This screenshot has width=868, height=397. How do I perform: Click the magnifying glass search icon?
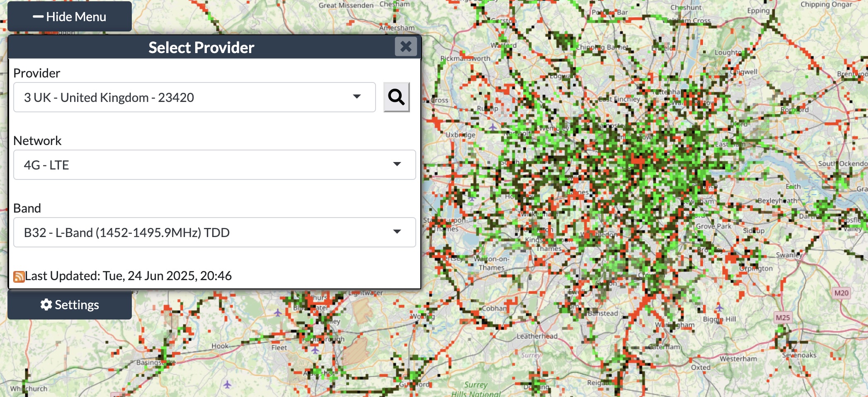coord(396,97)
